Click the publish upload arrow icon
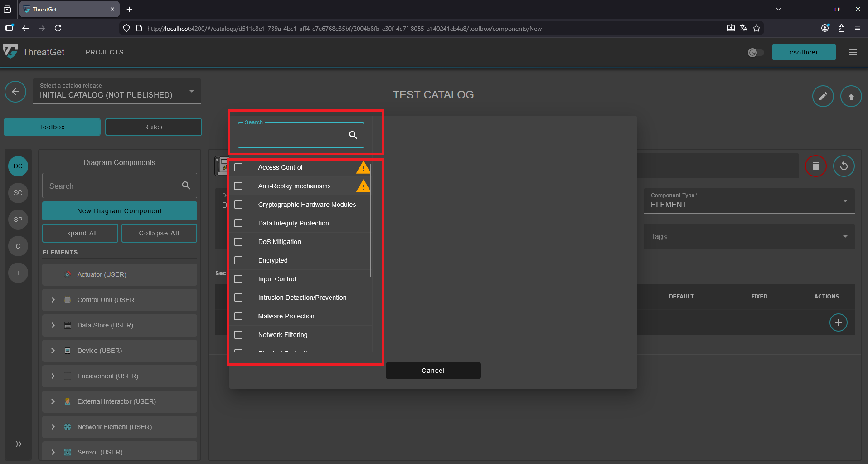868x464 pixels. pos(851,96)
